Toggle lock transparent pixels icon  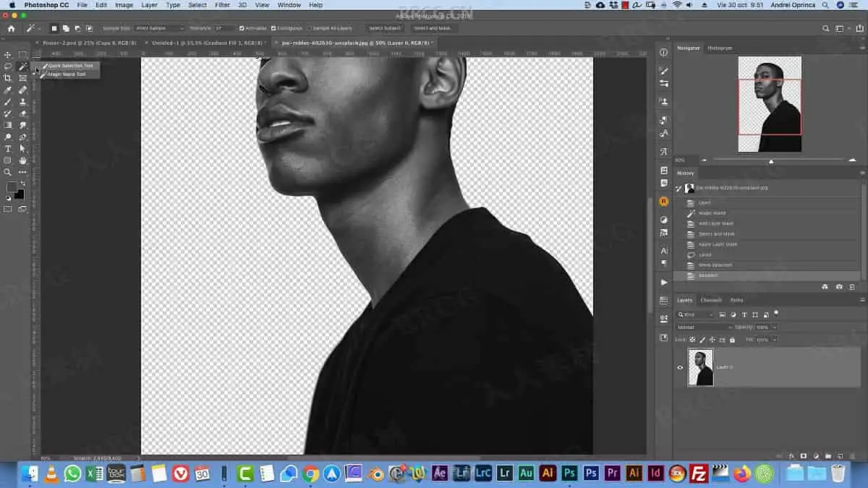[693, 339]
